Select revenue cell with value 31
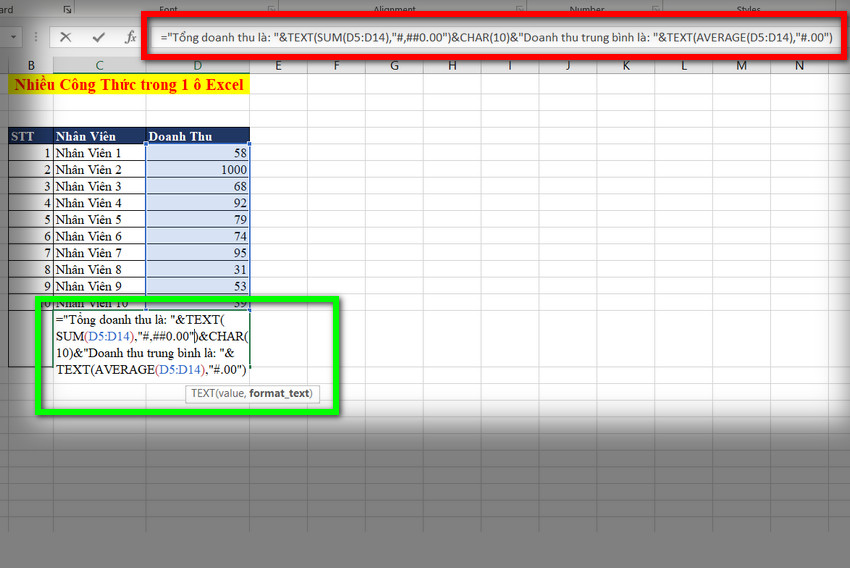 click(197, 269)
